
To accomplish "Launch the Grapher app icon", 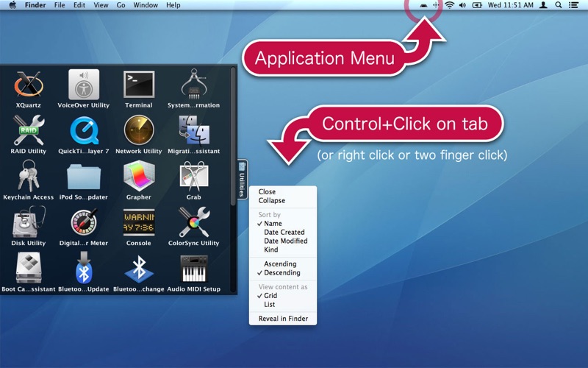I will point(139,176).
